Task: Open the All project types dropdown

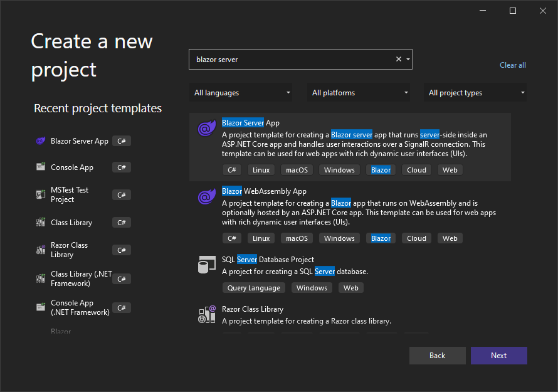Action: (x=475, y=93)
